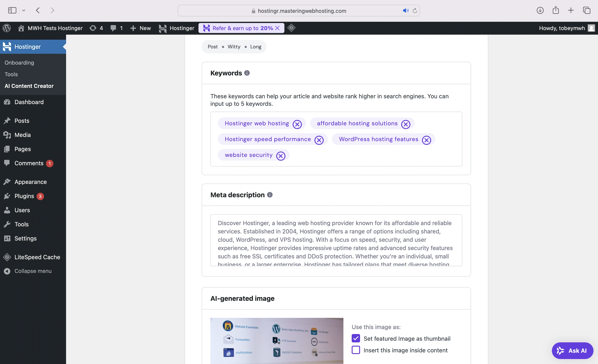
Task: Expand the Safari sidebar dropdown chevron
Action: 23,10
